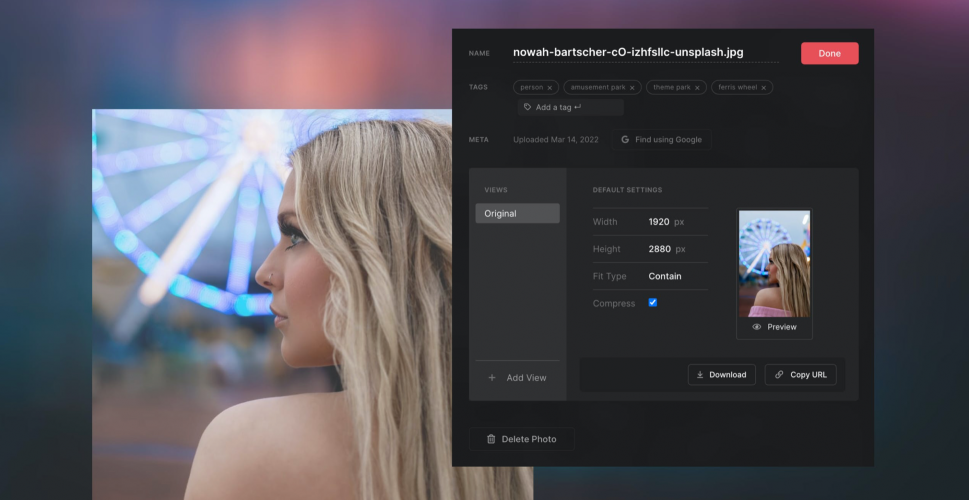Click the tag icon in Add a tag
The height and width of the screenshot is (500, 969).
[x=527, y=107]
